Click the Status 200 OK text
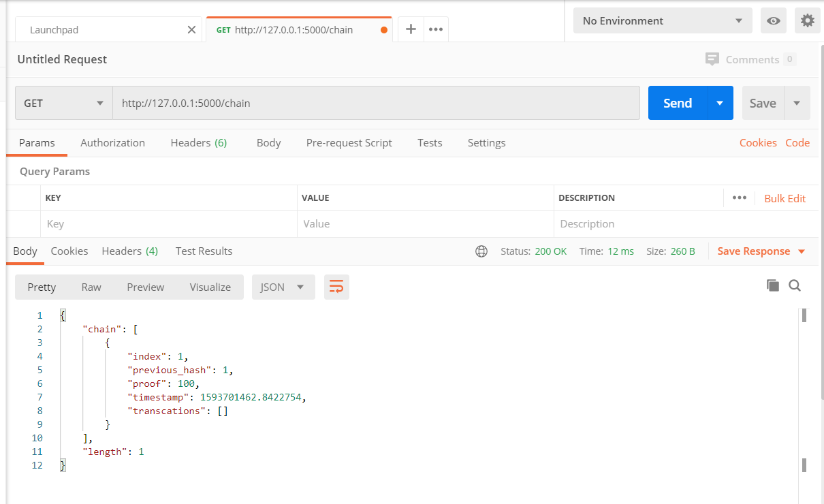Viewport: 824px width, 504px height. [x=533, y=251]
